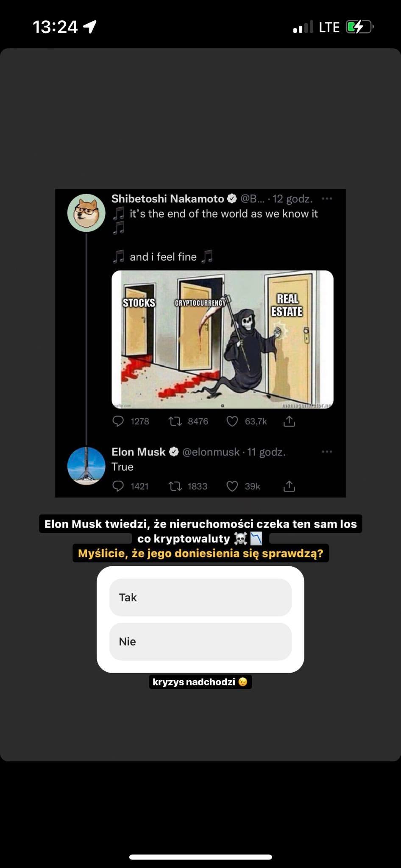The image size is (401, 868).
Task: Open three-dot menu on Shibetoshi's tweet
Action: point(327,198)
